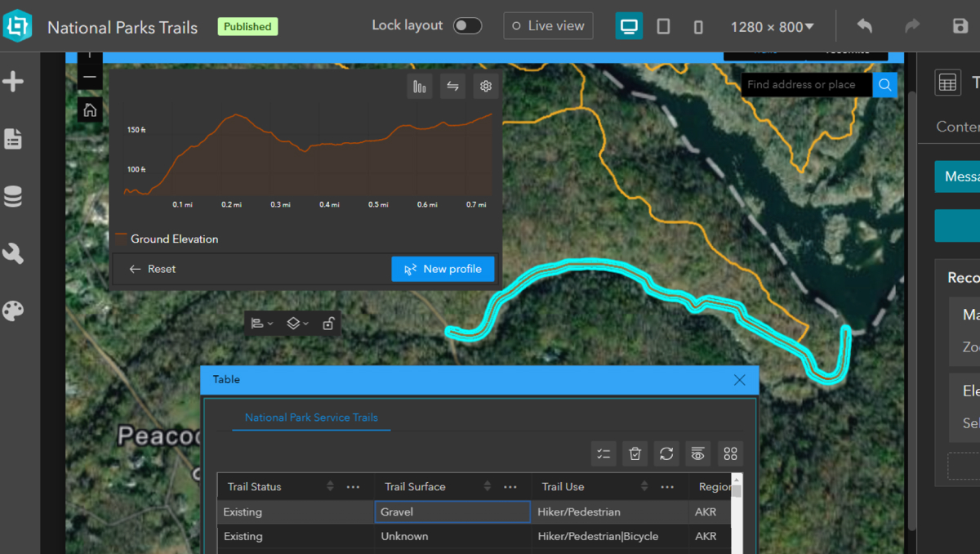Toggle Live view mode

coord(549,26)
